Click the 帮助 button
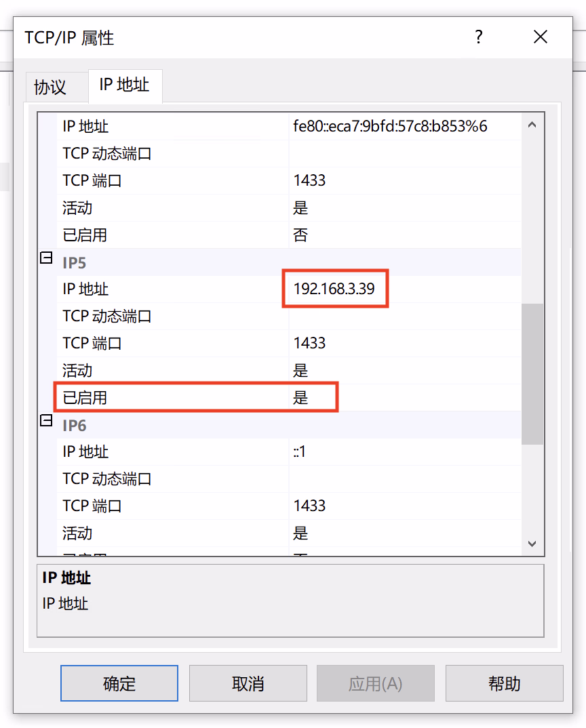The image size is (586, 728). coord(504,683)
